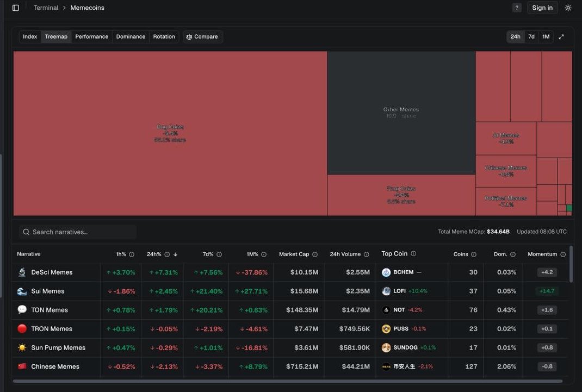This screenshot has height=392, width=582.
Task: Click the Memecoins breadcrumb
Action: tap(87, 8)
